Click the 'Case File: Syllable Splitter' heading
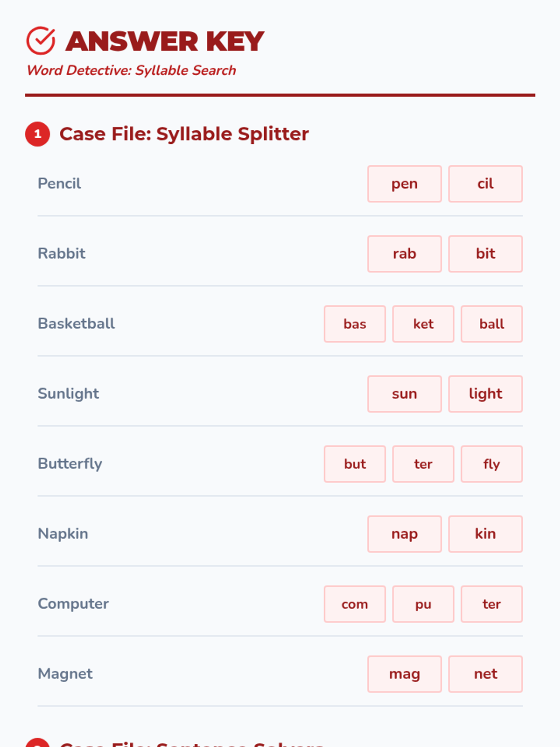Viewport: 560px width, 747px height. click(x=184, y=134)
